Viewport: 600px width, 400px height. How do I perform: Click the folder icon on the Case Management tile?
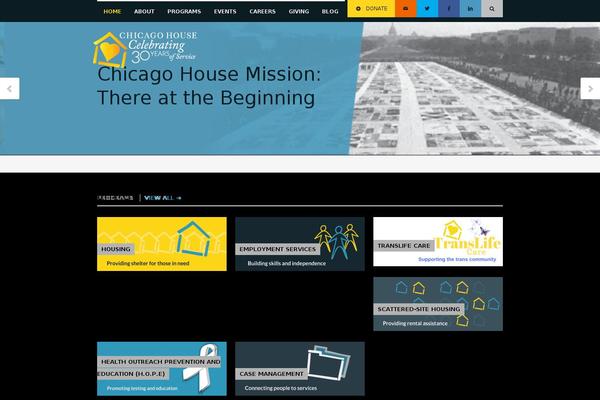coord(328,363)
